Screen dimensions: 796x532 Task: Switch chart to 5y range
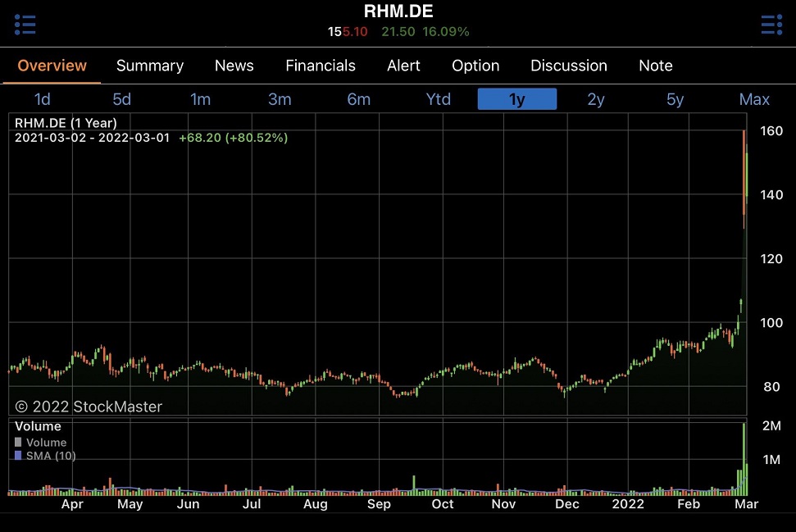point(675,99)
